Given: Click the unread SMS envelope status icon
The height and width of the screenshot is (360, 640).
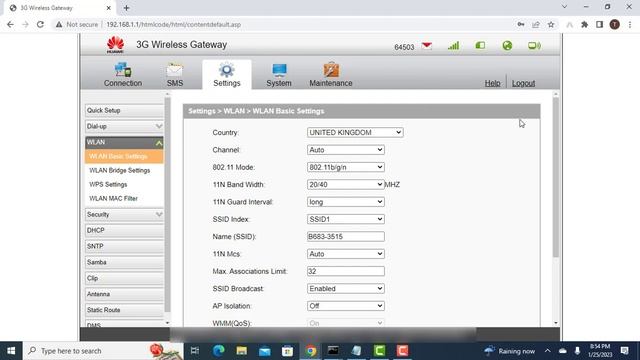Looking at the screenshot, I should [x=427, y=46].
